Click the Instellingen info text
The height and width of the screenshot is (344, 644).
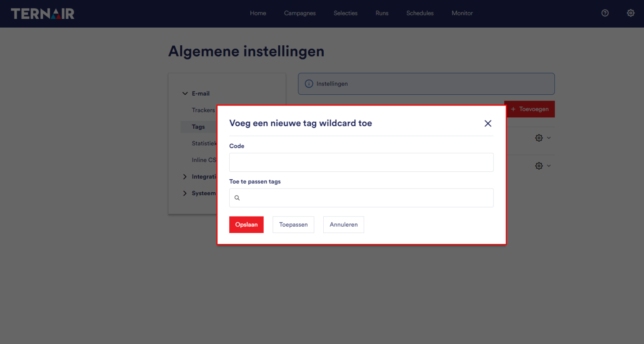pyautogui.click(x=332, y=84)
